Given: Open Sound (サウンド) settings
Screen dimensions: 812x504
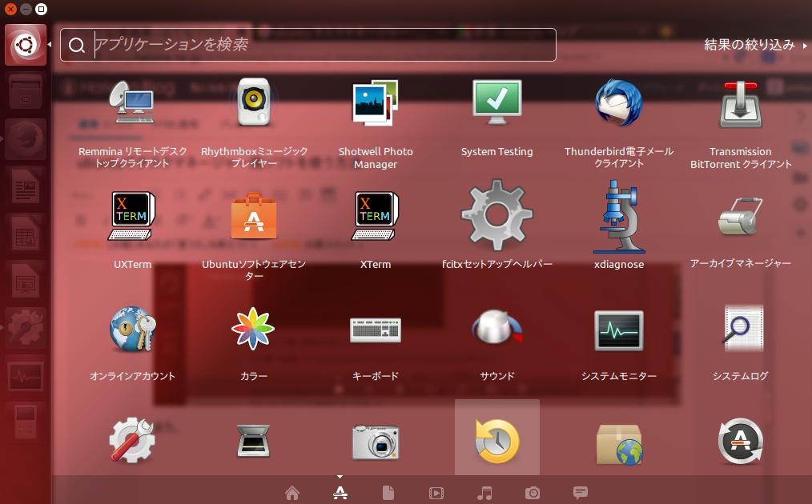Looking at the screenshot, I should point(497,327).
